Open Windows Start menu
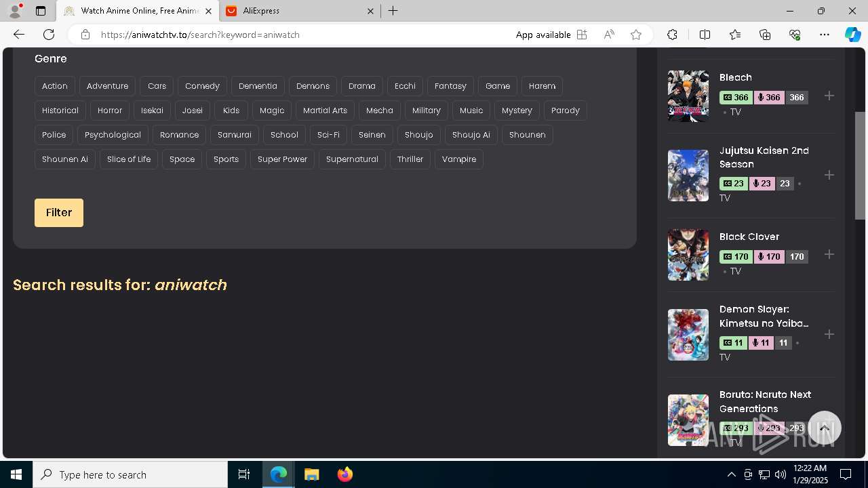 pyautogui.click(x=16, y=474)
